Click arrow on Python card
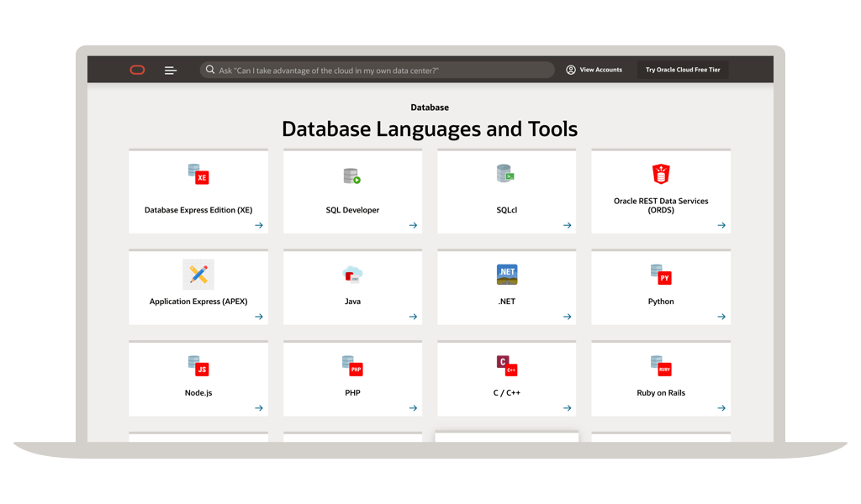861x504 pixels. (x=721, y=317)
